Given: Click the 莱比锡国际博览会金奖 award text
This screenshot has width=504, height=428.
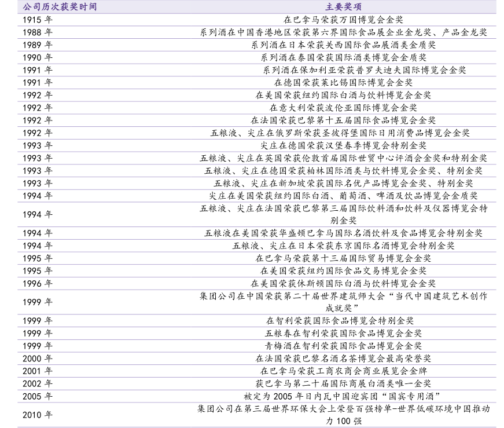Looking at the screenshot, I should click(343, 83).
